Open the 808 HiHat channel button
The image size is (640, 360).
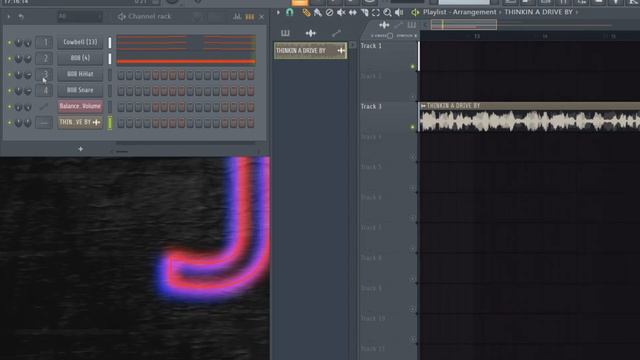(x=80, y=74)
